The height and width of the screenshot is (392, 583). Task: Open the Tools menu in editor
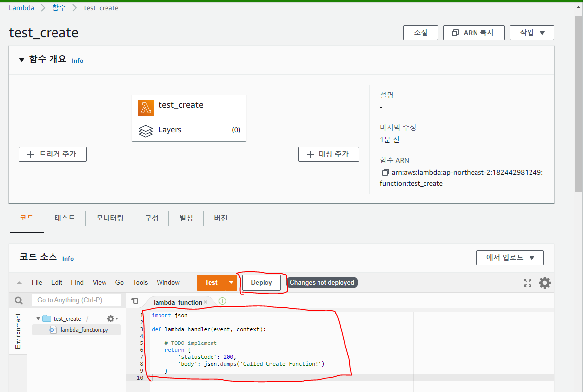pyautogui.click(x=140, y=283)
